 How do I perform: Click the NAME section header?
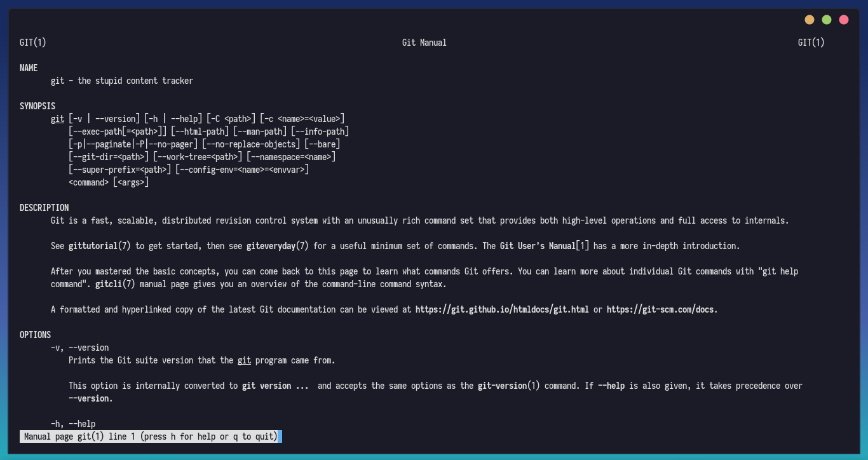29,67
